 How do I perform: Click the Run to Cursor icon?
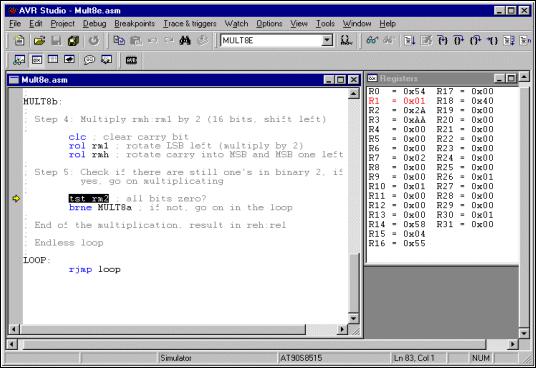click(x=492, y=41)
